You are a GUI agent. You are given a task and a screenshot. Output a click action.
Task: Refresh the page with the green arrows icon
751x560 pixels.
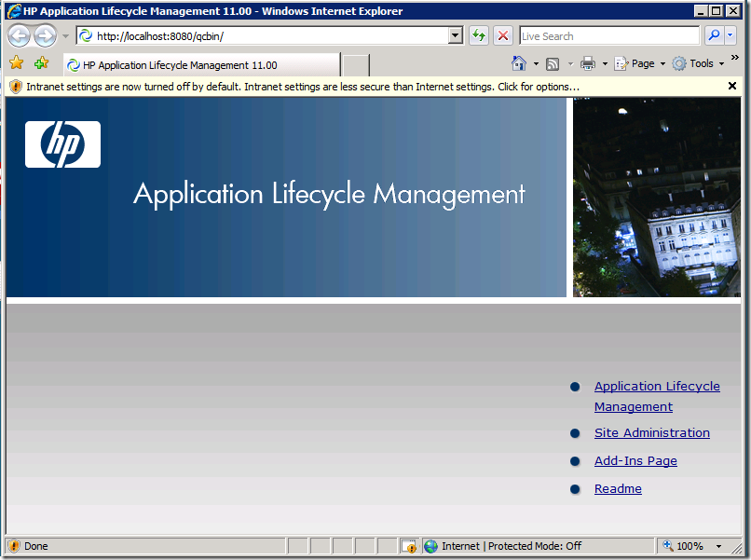[x=479, y=36]
